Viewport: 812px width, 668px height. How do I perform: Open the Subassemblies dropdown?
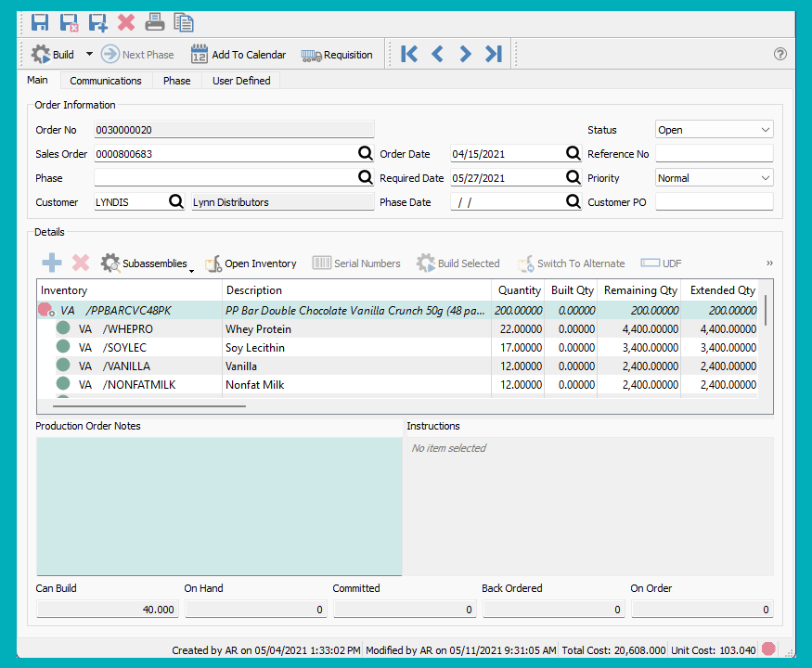point(147,263)
